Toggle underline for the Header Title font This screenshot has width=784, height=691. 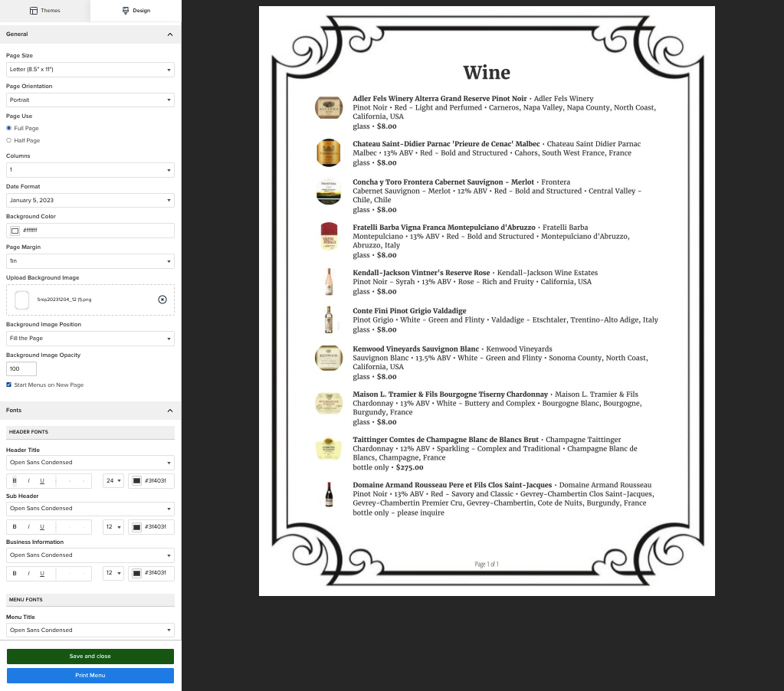tap(42, 481)
